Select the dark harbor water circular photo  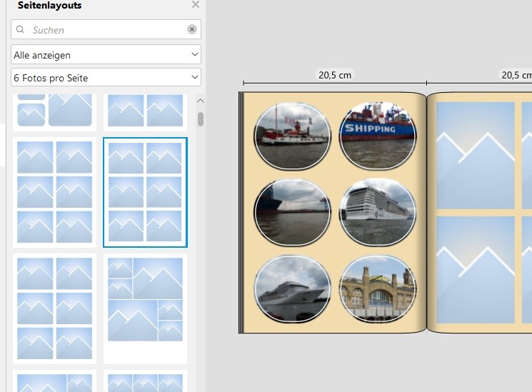pyautogui.click(x=292, y=213)
